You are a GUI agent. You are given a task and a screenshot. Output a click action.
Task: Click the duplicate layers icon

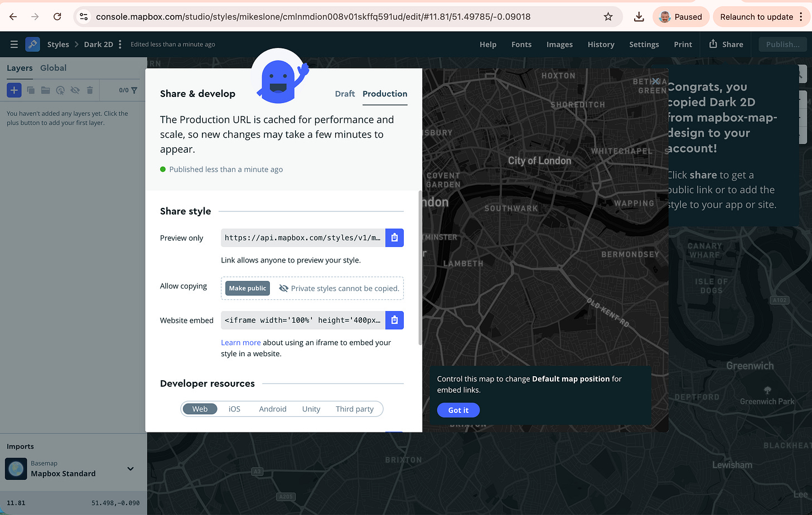(x=31, y=90)
